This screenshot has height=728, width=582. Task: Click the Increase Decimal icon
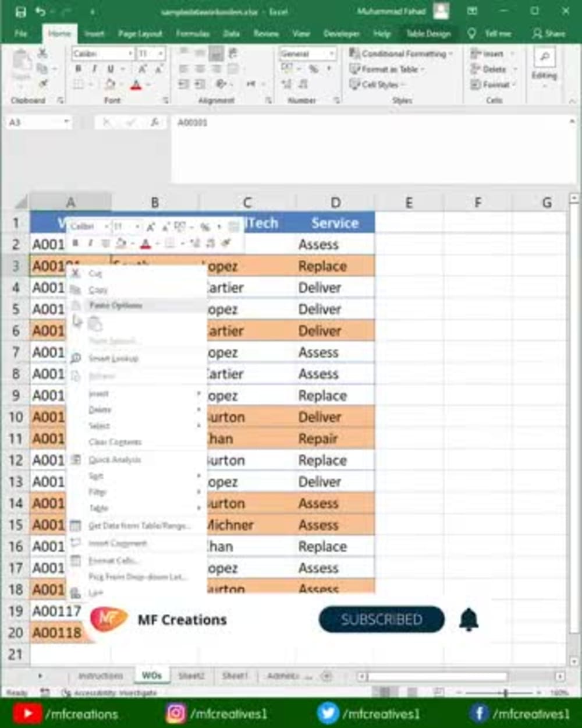point(287,84)
